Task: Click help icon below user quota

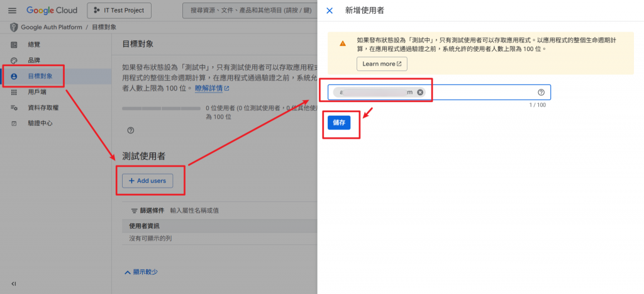Action: click(131, 130)
